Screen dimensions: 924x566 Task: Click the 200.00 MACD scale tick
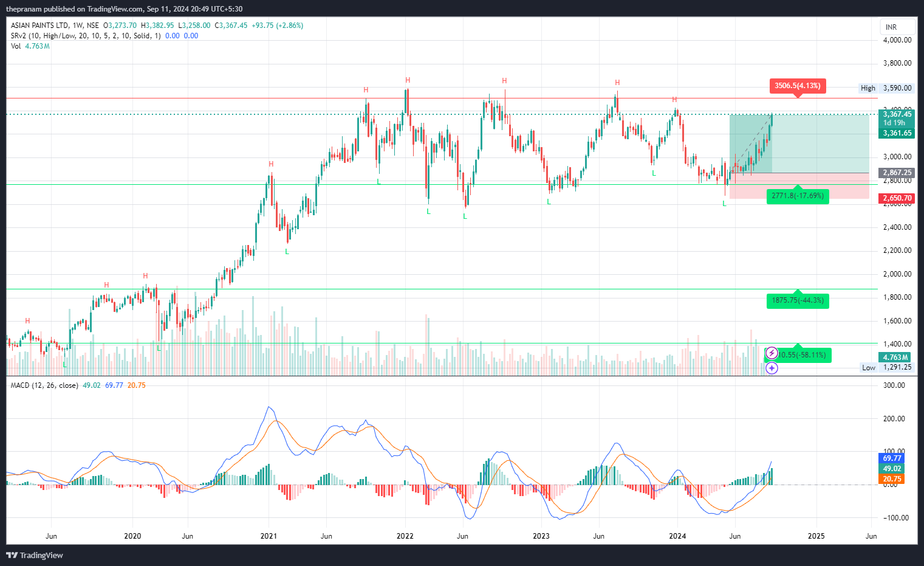point(894,419)
